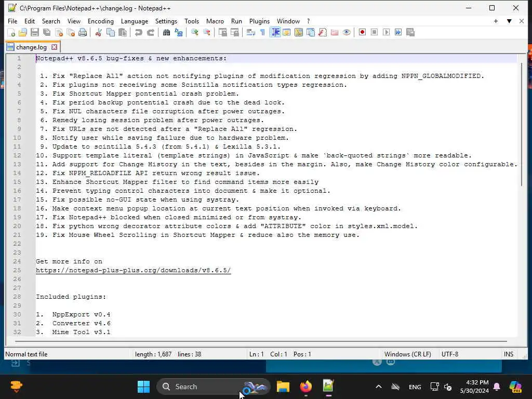Click the taskbar Search box
The width and height of the screenshot is (532, 399).
pos(213,387)
